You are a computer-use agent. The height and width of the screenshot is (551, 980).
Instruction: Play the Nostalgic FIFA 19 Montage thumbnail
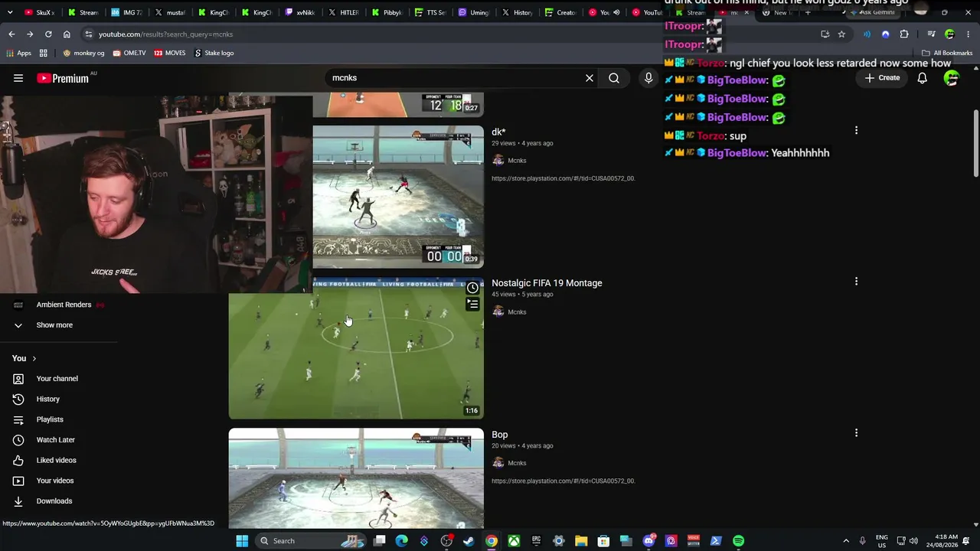pos(356,348)
